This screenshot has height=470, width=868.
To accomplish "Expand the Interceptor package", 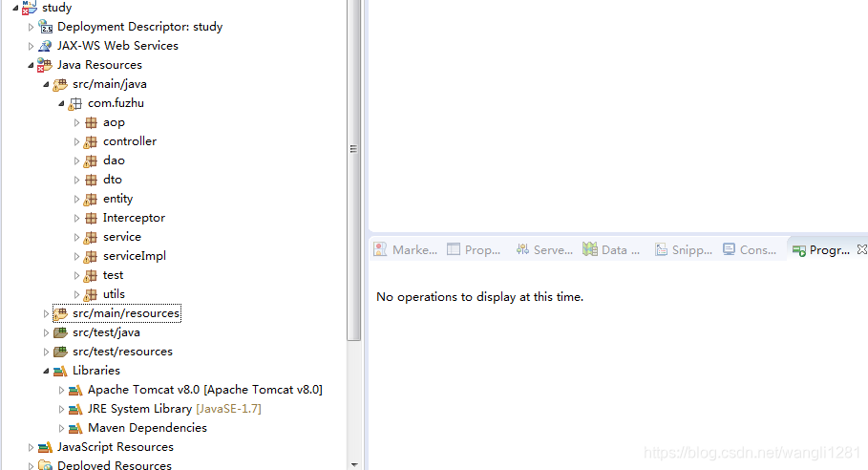I will [x=77, y=218].
